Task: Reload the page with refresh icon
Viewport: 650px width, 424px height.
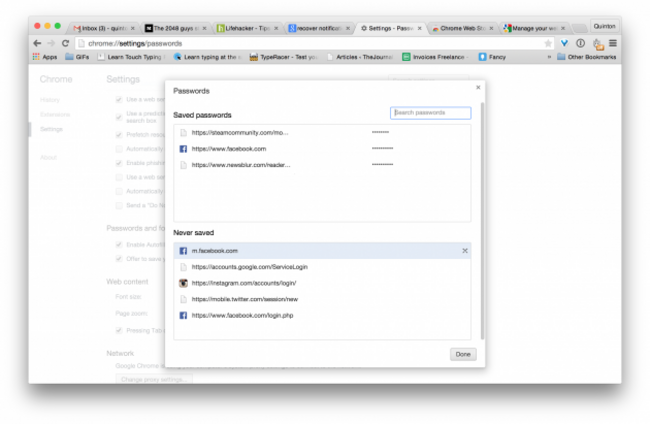Action: pos(65,43)
